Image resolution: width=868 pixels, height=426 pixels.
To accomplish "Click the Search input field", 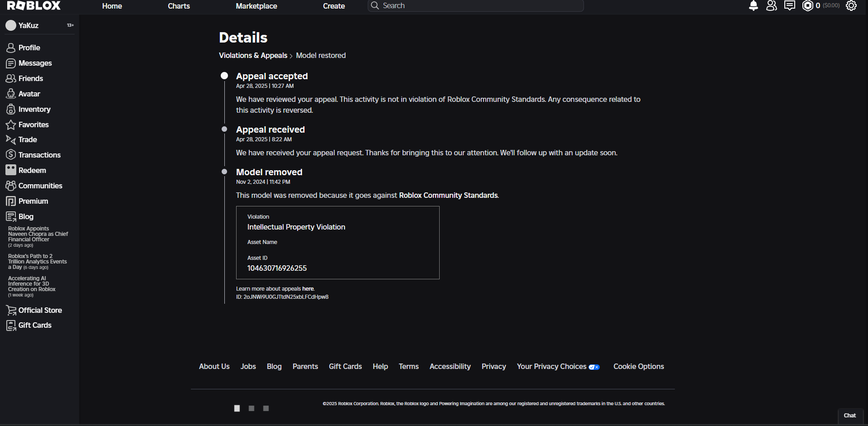I will click(476, 5).
